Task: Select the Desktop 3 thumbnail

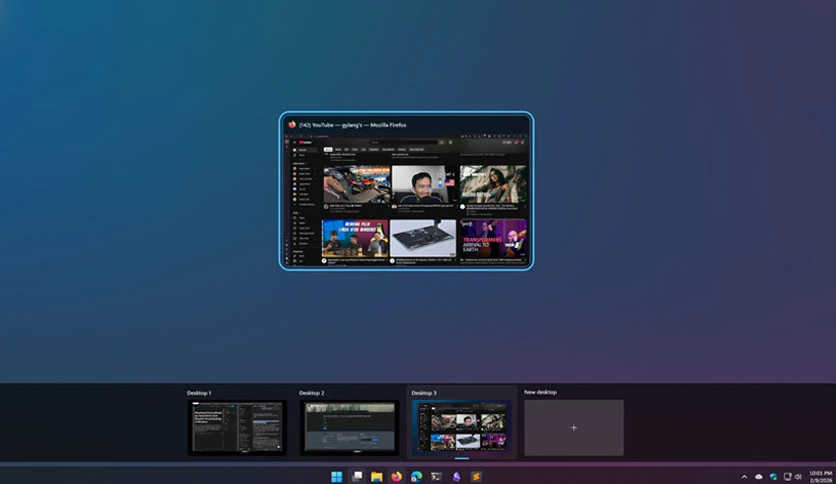Action: click(462, 427)
